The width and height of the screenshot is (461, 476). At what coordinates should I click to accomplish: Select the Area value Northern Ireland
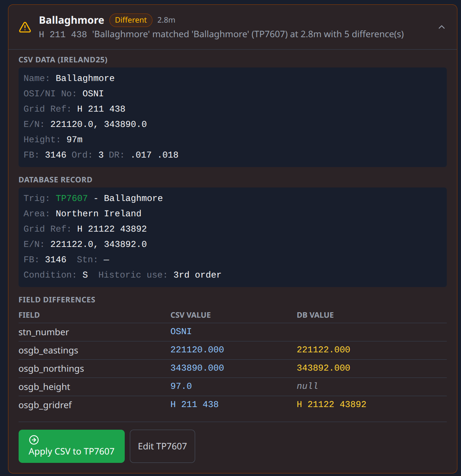click(98, 213)
